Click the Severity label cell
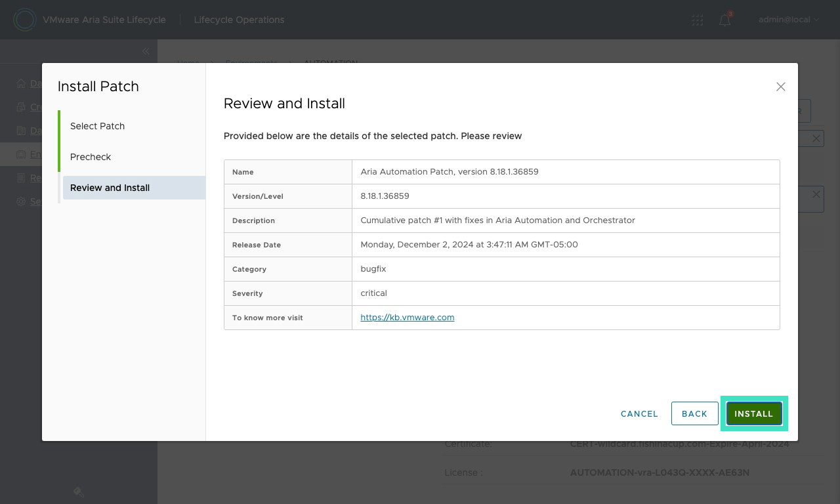This screenshot has height=504, width=840. 288,293
